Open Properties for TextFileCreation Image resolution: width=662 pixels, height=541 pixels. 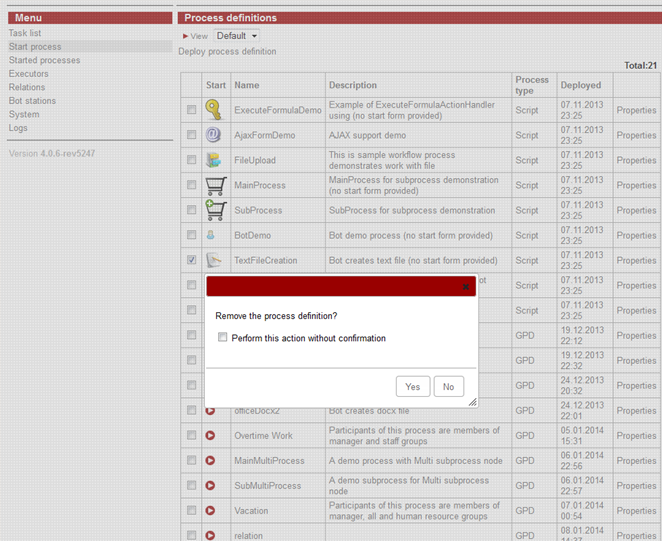[636, 261]
